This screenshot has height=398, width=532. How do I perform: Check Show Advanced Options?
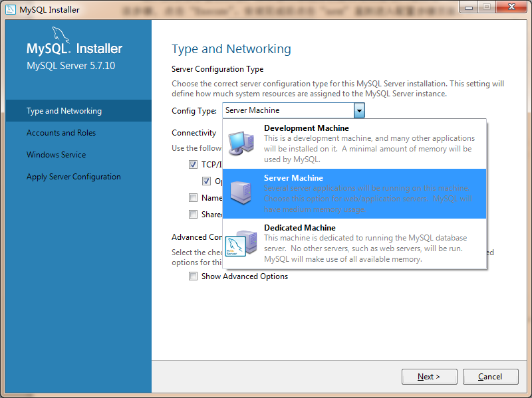point(193,276)
